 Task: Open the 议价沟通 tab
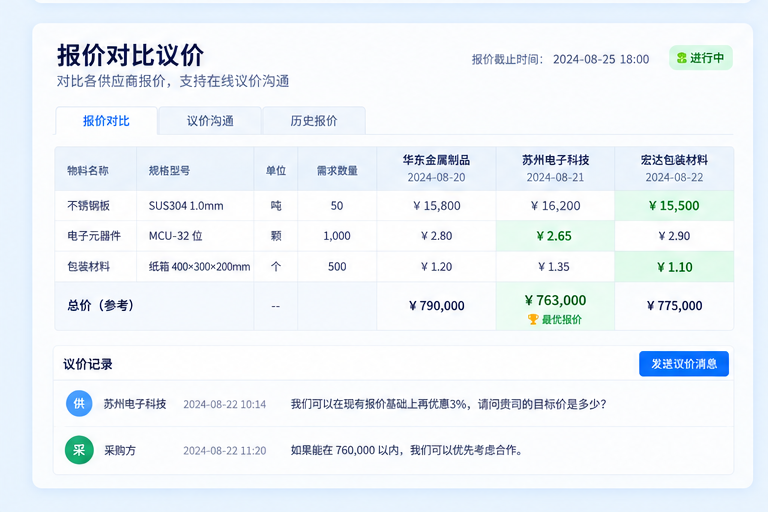point(210,121)
